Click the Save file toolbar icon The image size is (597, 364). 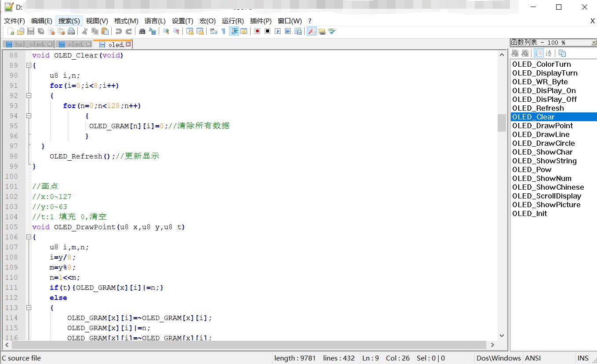[31, 31]
